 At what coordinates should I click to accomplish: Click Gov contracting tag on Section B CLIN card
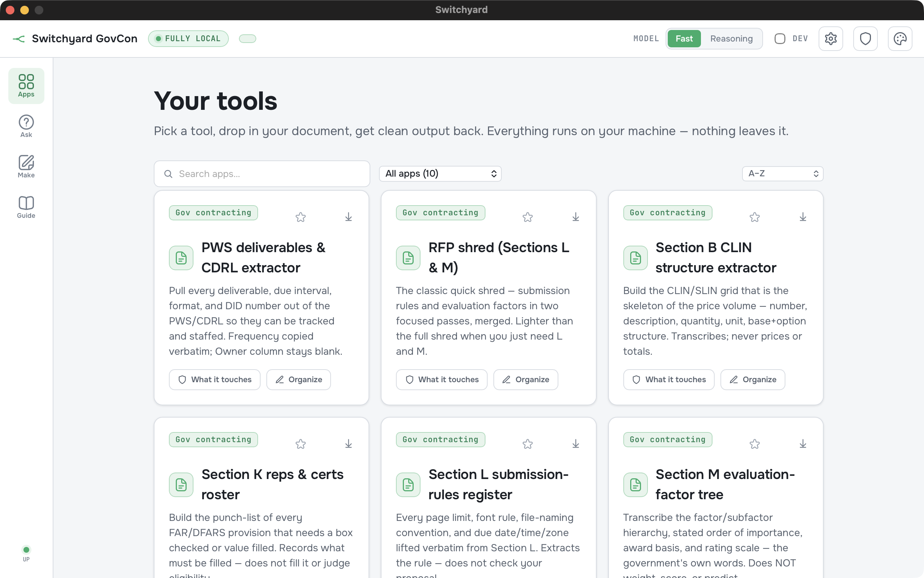[x=668, y=212]
